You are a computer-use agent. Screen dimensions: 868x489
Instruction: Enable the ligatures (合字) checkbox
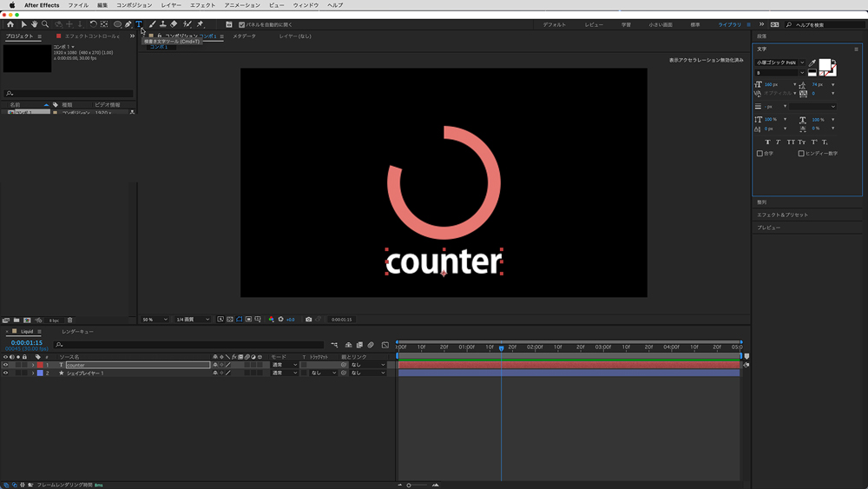[x=759, y=154]
